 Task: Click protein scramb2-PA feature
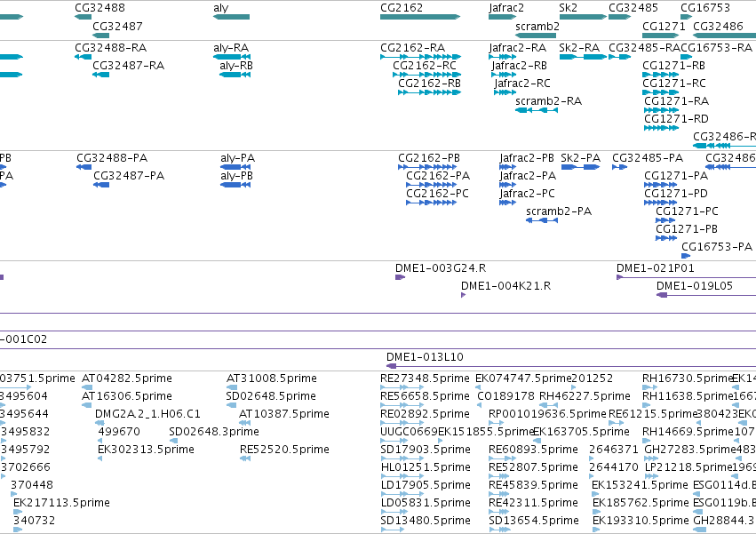542,221
